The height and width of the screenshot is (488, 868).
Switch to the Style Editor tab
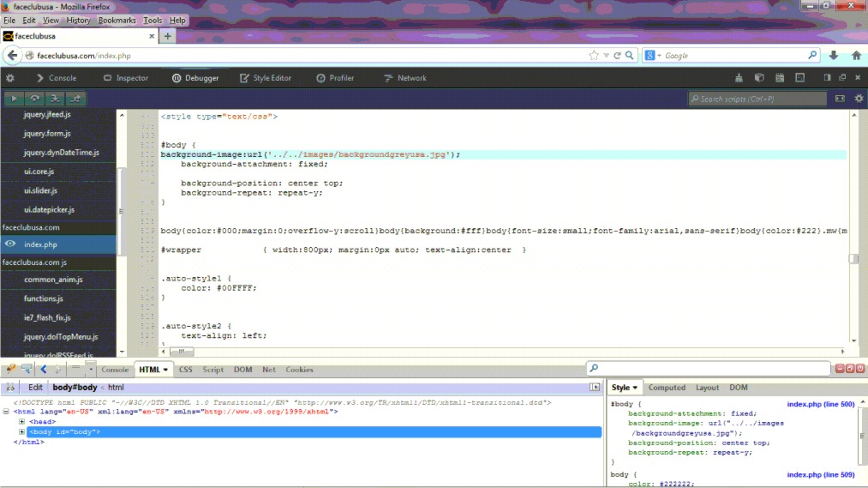coord(265,78)
